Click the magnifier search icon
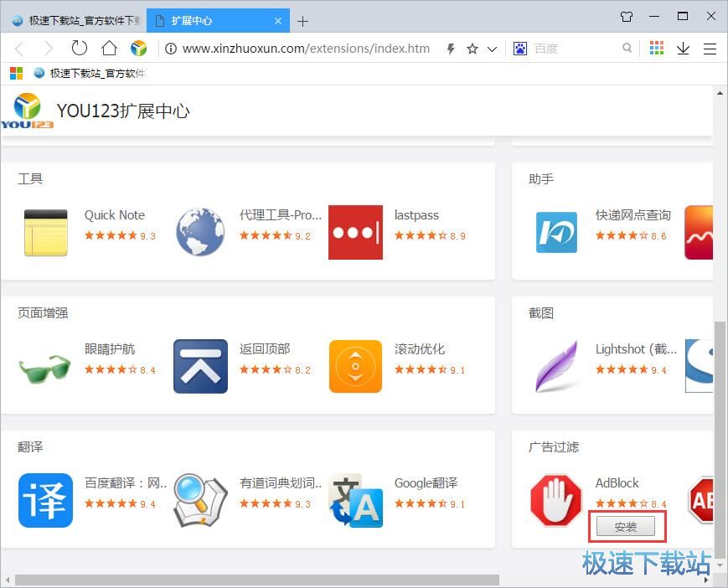Screen dimensions: 728x588 coord(627,48)
